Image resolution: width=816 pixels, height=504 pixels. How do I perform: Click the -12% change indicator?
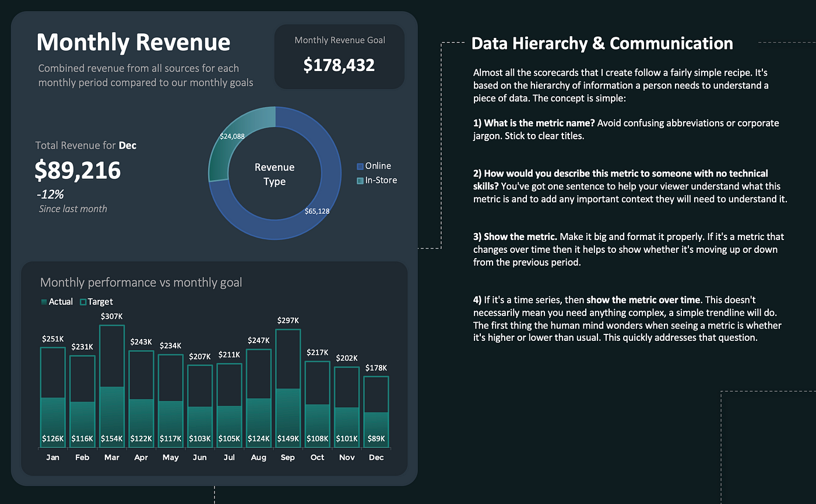tap(50, 195)
